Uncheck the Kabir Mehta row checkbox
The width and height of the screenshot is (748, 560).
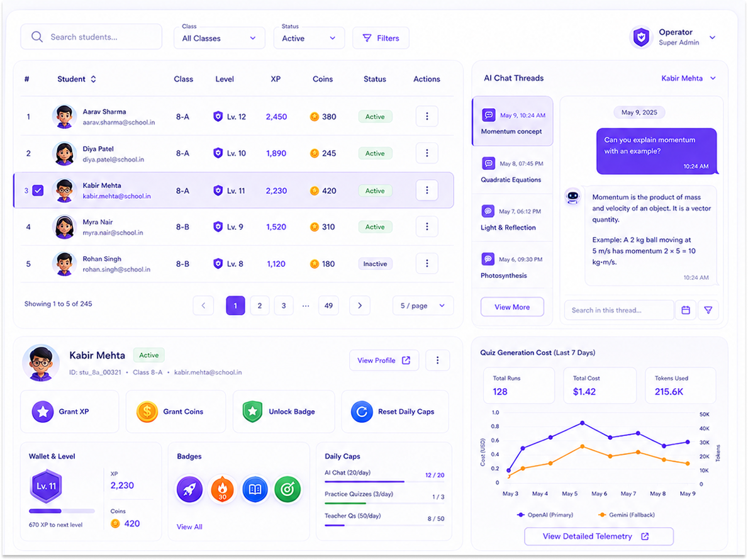(38, 190)
